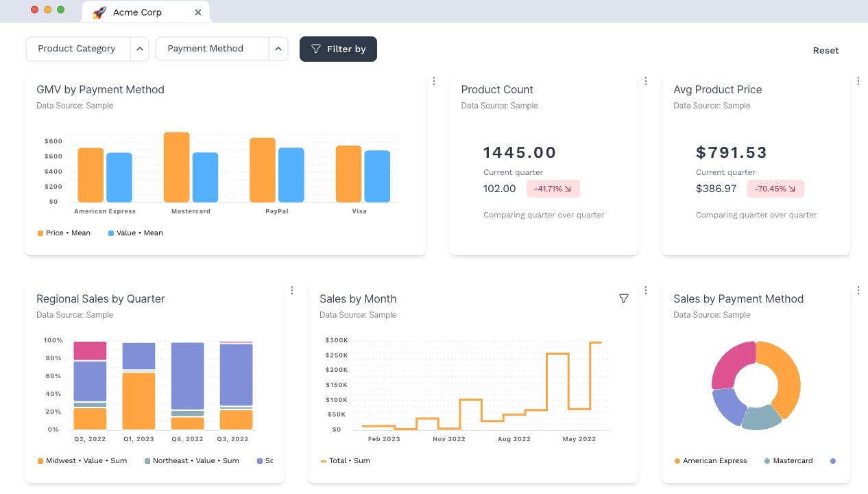This screenshot has width=868, height=494.
Task: Click pink segment of Q2, 2022 bar
Action: (x=90, y=351)
